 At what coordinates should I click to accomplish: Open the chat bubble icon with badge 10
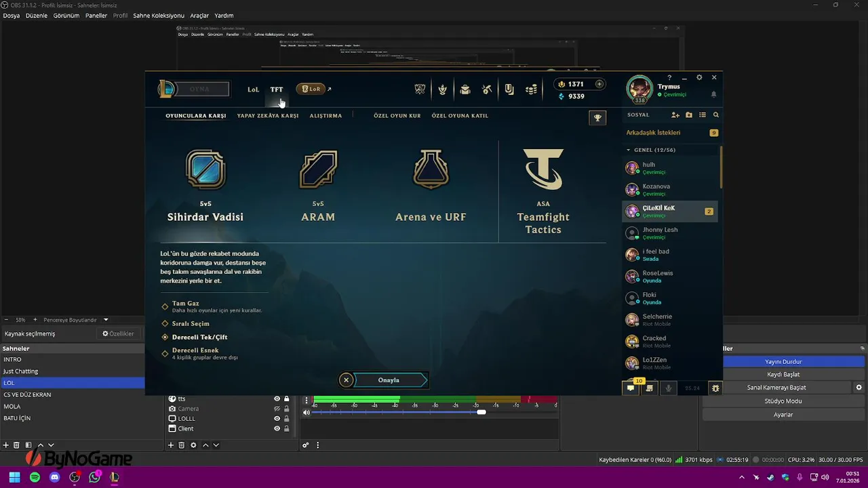pos(631,388)
